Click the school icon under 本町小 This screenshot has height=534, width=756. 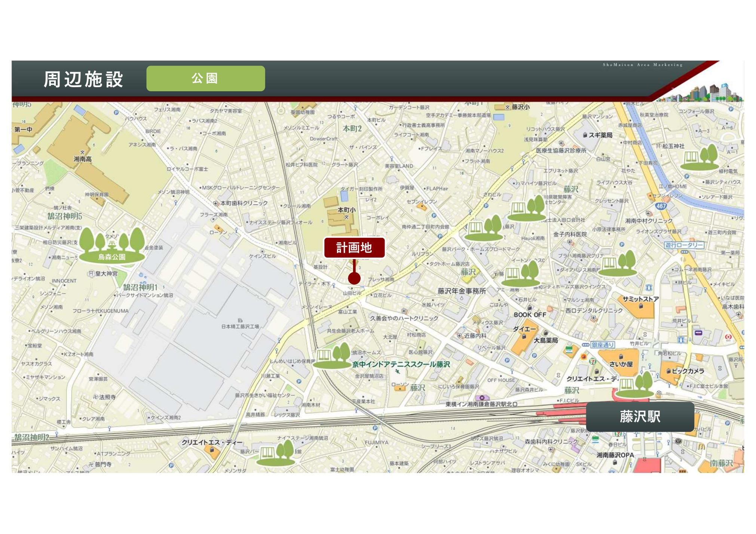(346, 217)
